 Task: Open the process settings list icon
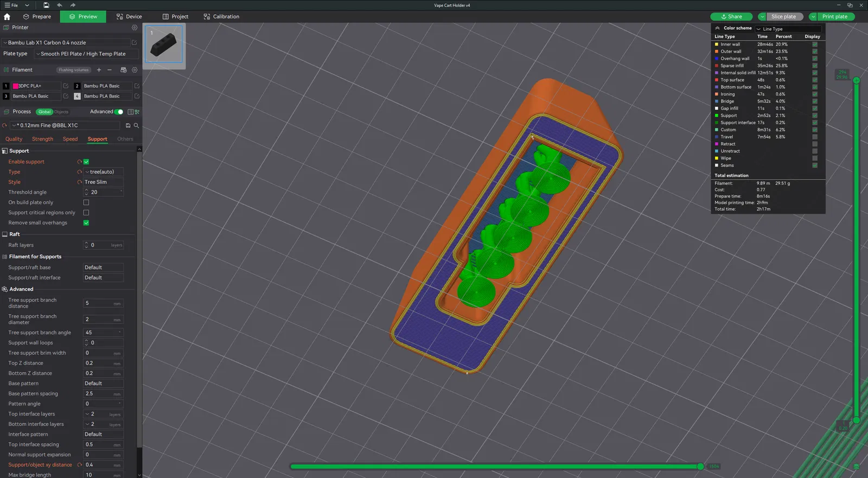(130, 112)
